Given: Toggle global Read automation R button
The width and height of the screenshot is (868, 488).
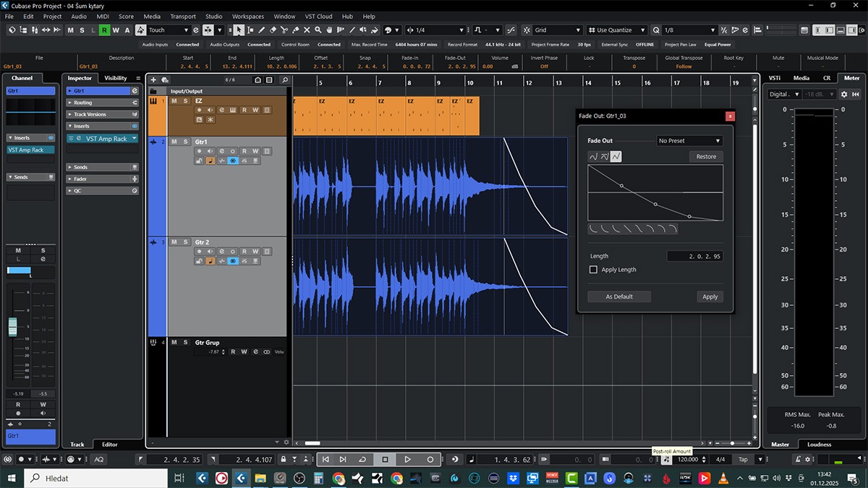Looking at the screenshot, I should [105, 30].
